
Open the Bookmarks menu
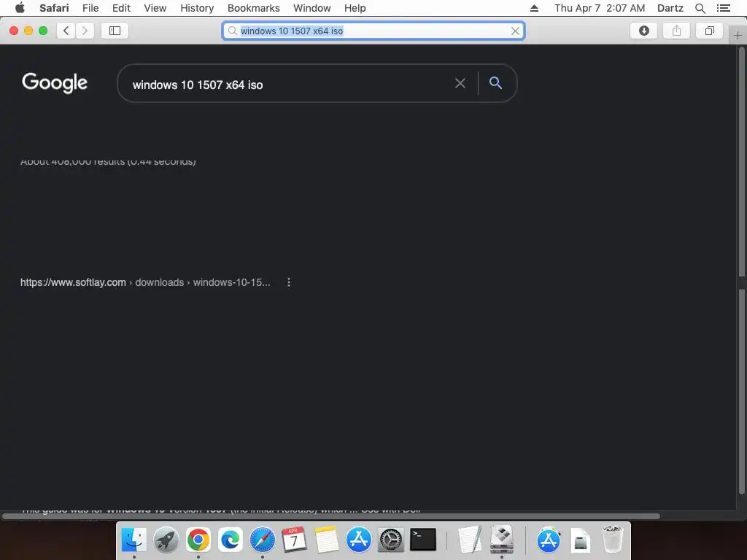pyautogui.click(x=253, y=8)
